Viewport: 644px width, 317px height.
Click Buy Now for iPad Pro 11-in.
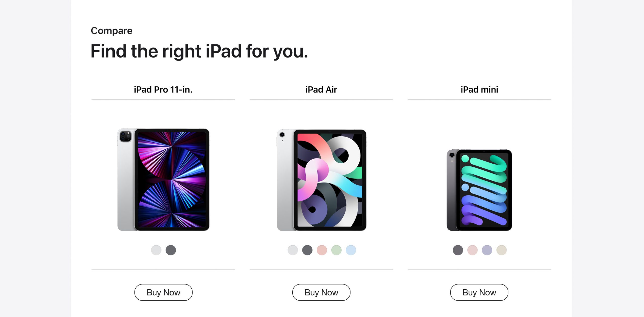164,292
